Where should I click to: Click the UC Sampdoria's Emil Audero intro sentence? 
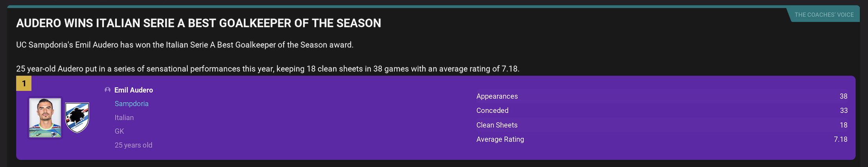pyautogui.click(x=185, y=45)
